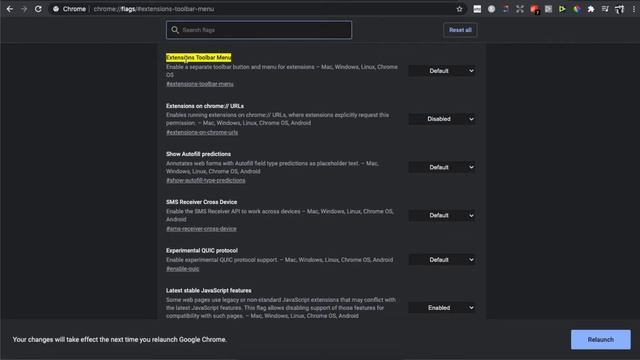Viewport: 640px width, 360px height.
Task: Open the SMS Receiver Cross Device dropdown
Action: tap(442, 216)
